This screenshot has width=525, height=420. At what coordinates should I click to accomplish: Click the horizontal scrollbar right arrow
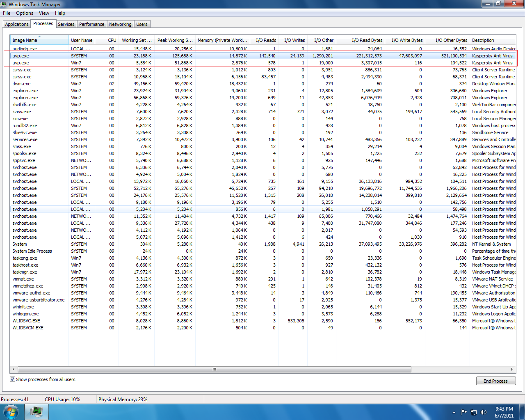pos(512,369)
